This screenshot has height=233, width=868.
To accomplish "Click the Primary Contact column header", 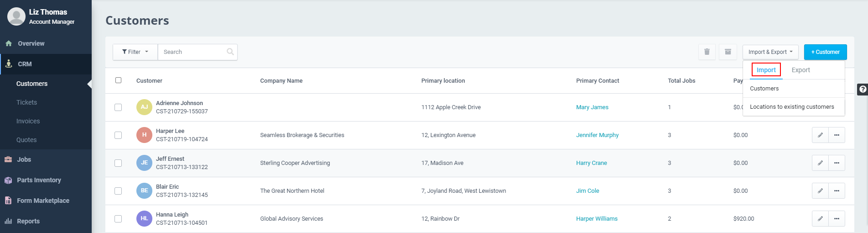I will pyautogui.click(x=598, y=81).
